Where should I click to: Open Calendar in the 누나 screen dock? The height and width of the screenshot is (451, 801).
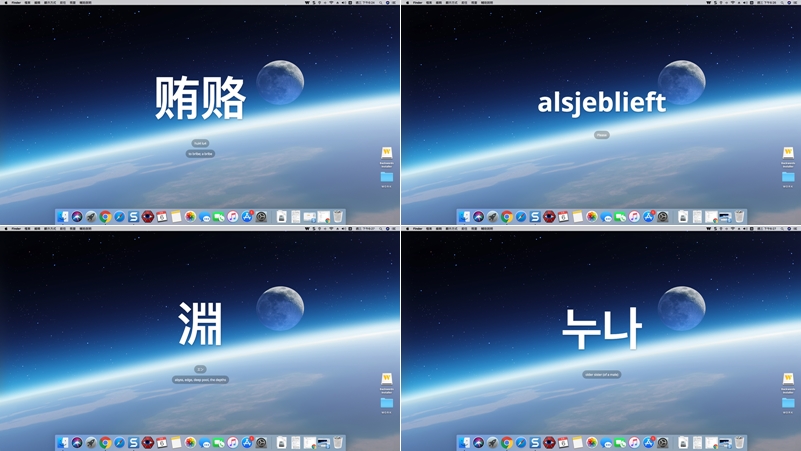[x=563, y=442]
